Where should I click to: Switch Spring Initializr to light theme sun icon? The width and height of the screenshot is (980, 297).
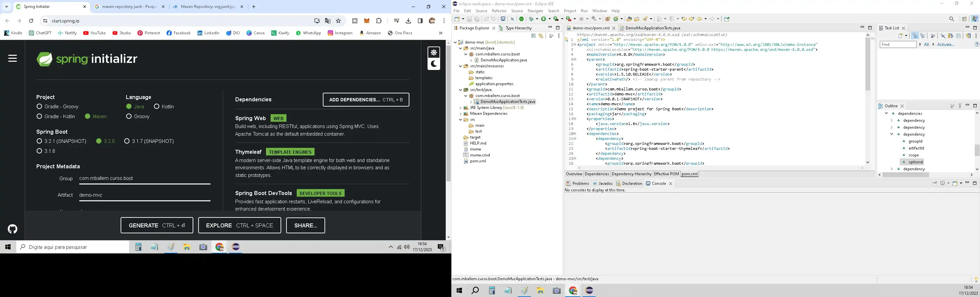(434, 52)
